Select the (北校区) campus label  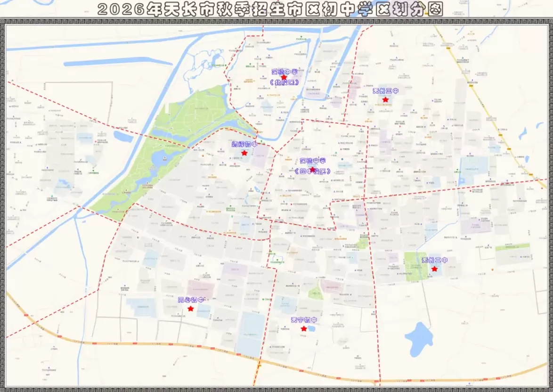tap(284, 82)
